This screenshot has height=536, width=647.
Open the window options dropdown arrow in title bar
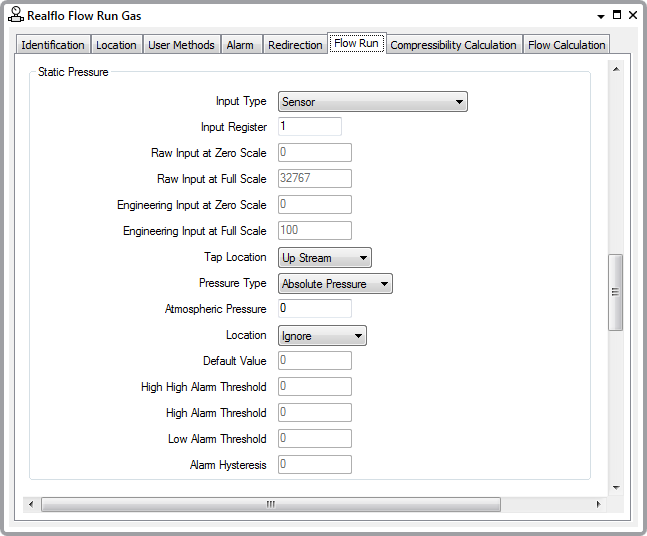click(601, 17)
